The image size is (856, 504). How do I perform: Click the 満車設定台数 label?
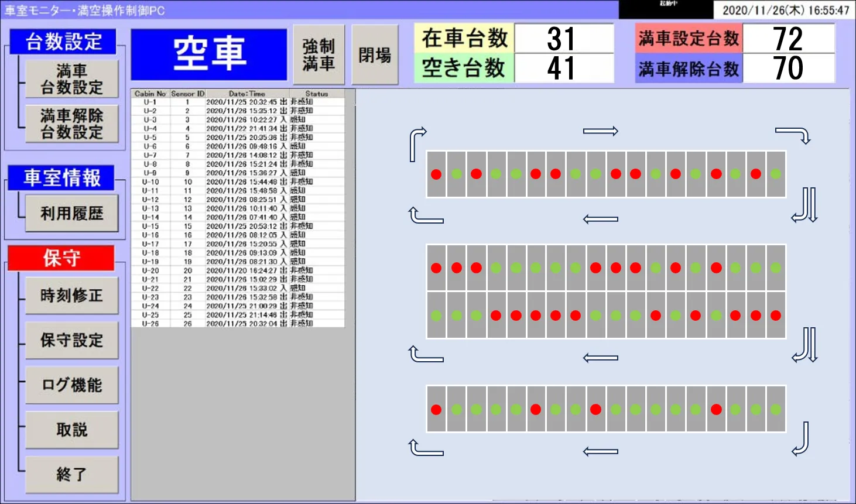(x=689, y=39)
